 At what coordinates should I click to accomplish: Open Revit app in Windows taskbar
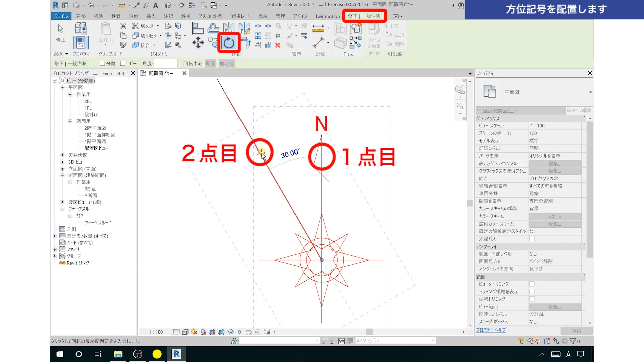click(176, 354)
